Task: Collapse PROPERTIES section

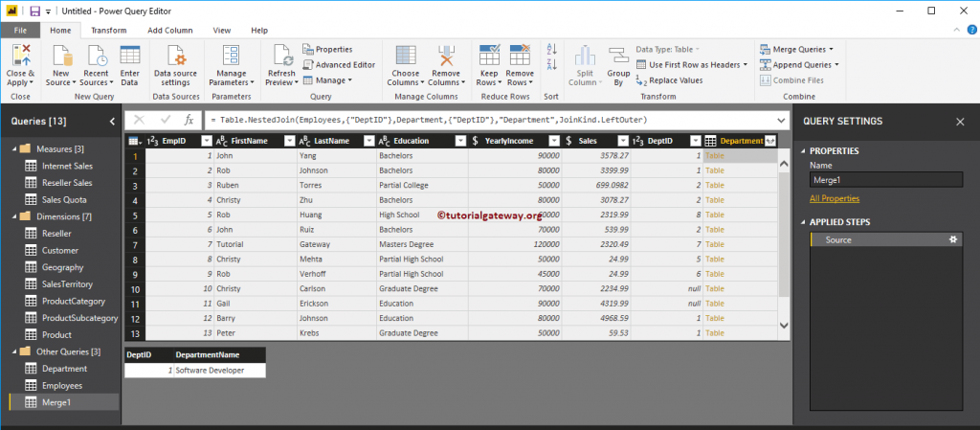Action: point(803,151)
